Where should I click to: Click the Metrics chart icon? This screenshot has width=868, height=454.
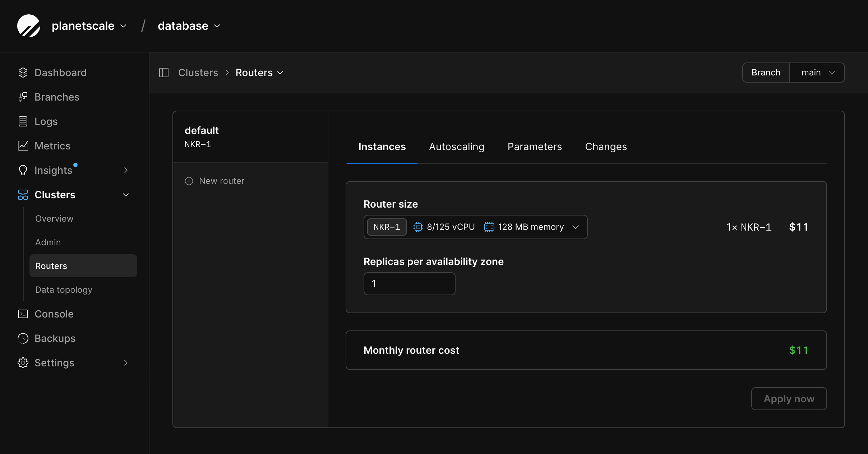[23, 146]
